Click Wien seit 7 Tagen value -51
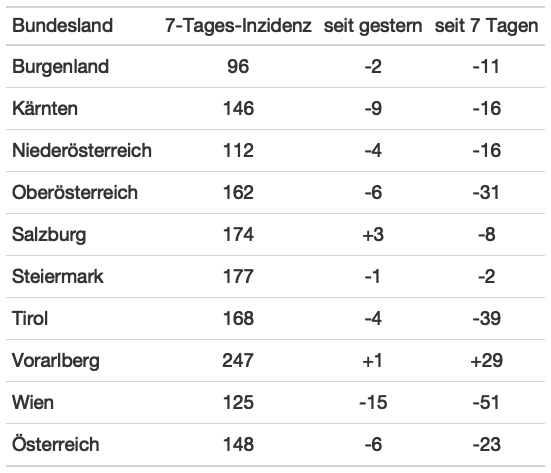Image resolution: width=551 pixels, height=473 pixels. 486,402
